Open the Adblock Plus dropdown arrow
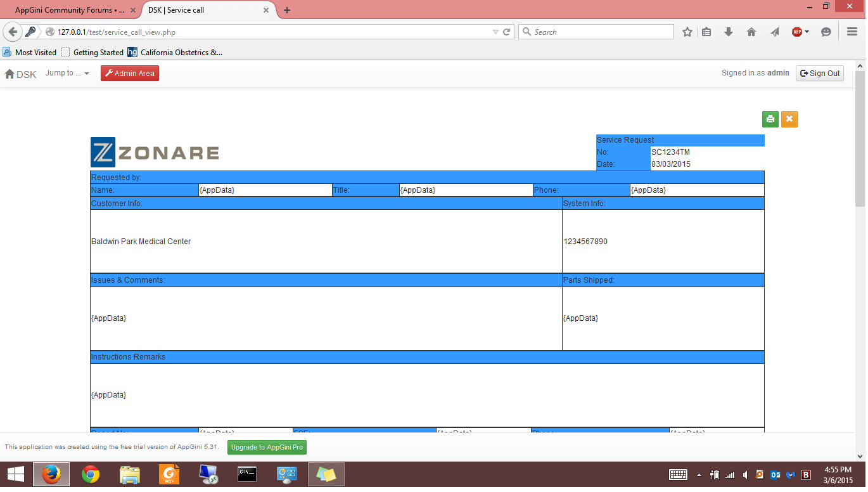This screenshot has height=492, width=868. click(x=807, y=32)
